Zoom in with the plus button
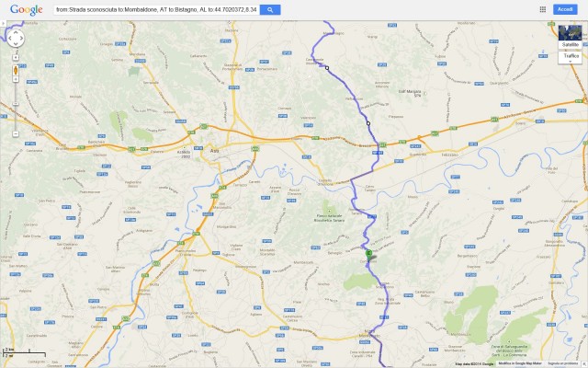Image resolution: width=588 pixels, height=368 pixels. tap(16, 79)
